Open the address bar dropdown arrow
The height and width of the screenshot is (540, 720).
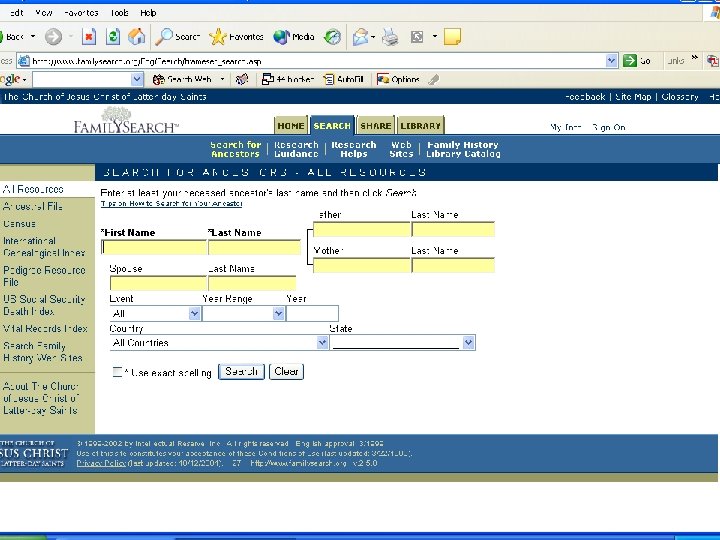point(611,61)
